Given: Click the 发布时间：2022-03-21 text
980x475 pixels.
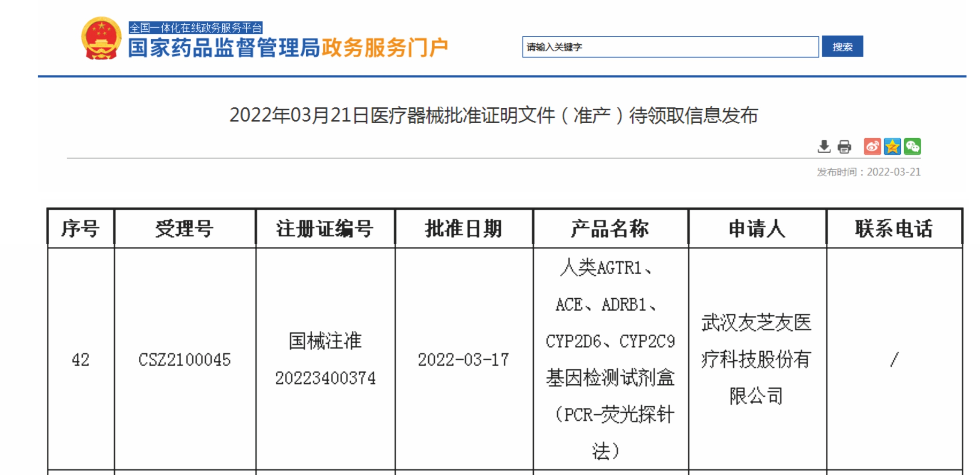Looking at the screenshot, I should (869, 172).
